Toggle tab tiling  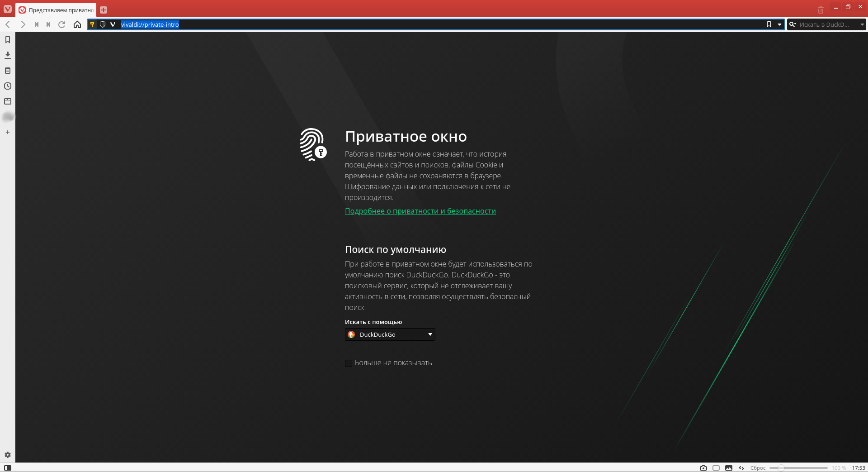(x=716, y=468)
